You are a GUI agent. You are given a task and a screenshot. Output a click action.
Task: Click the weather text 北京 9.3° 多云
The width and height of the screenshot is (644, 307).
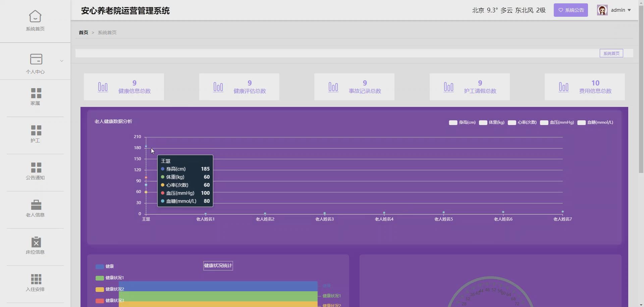492,10
